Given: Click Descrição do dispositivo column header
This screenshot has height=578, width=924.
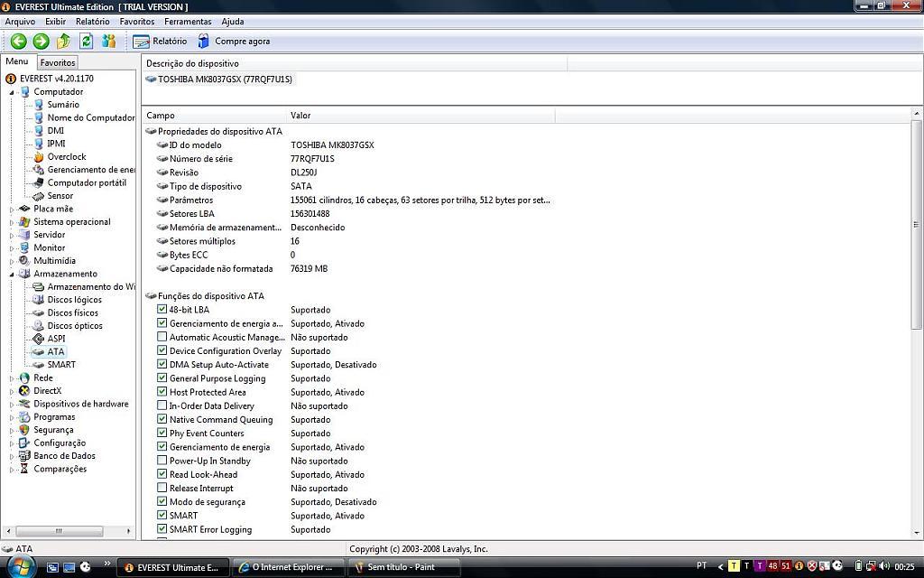Looking at the screenshot, I should (354, 64).
